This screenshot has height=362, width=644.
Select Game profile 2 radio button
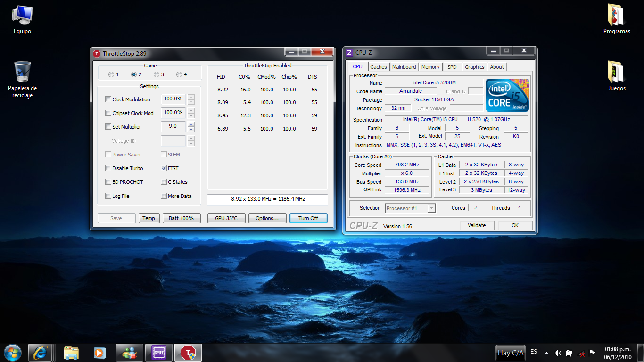(133, 74)
